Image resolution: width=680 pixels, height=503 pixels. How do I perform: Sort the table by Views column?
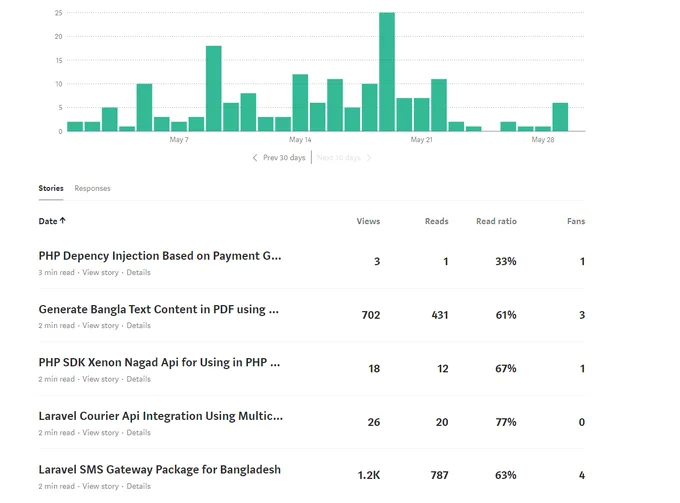[x=368, y=221]
